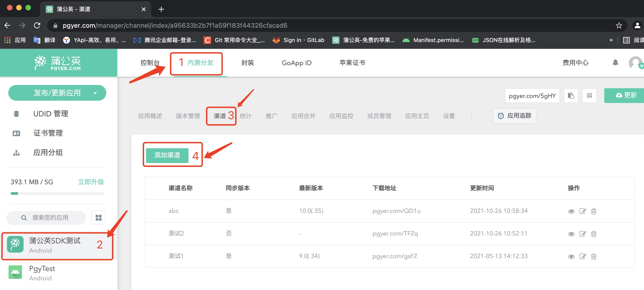
Task: View the 测试1 channel via eye icon
Action: click(571, 256)
